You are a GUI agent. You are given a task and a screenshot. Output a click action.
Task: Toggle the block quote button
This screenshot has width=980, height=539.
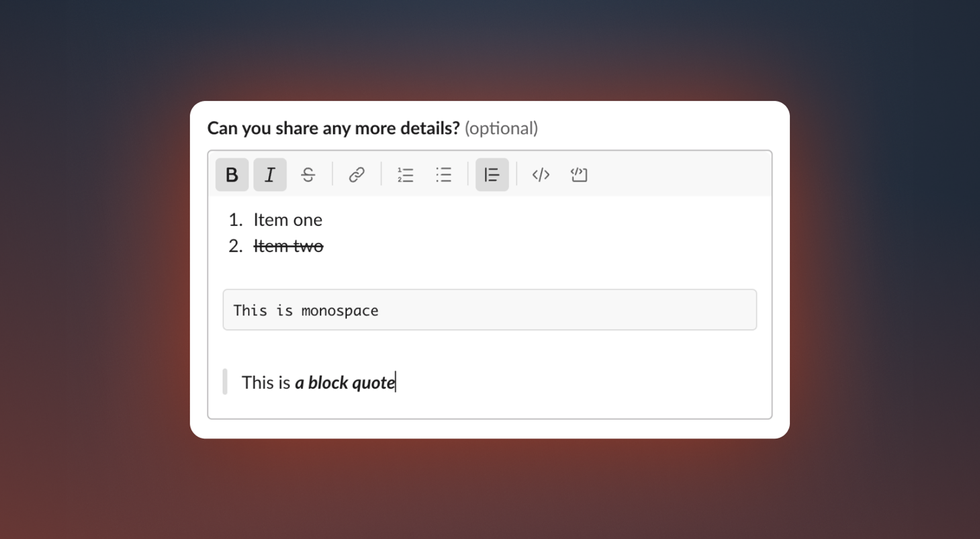(x=491, y=175)
